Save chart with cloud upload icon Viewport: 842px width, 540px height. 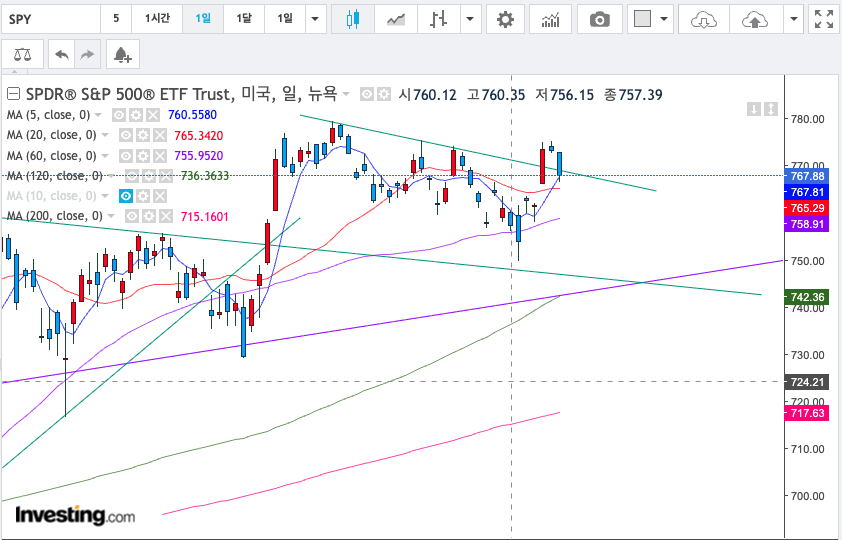[754, 20]
